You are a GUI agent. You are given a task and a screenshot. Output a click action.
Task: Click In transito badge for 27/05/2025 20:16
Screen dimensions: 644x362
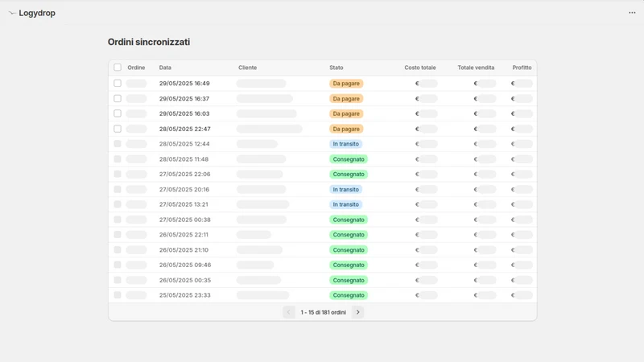[x=346, y=190]
